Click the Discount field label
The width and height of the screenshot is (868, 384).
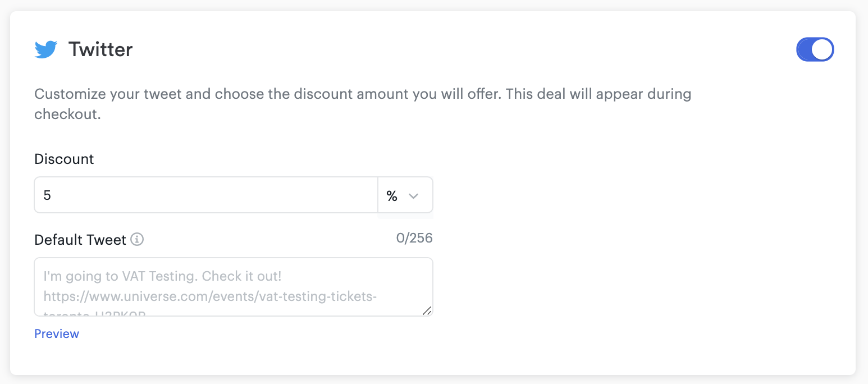64,159
